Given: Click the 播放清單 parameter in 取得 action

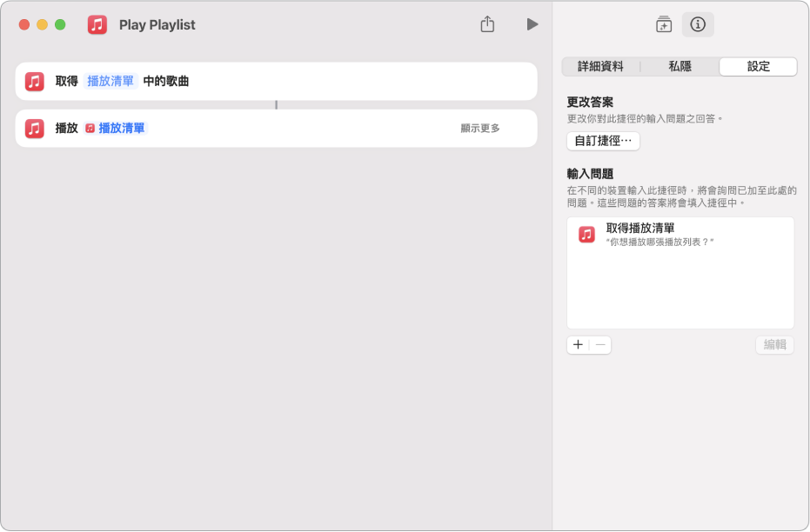Looking at the screenshot, I should (x=110, y=81).
